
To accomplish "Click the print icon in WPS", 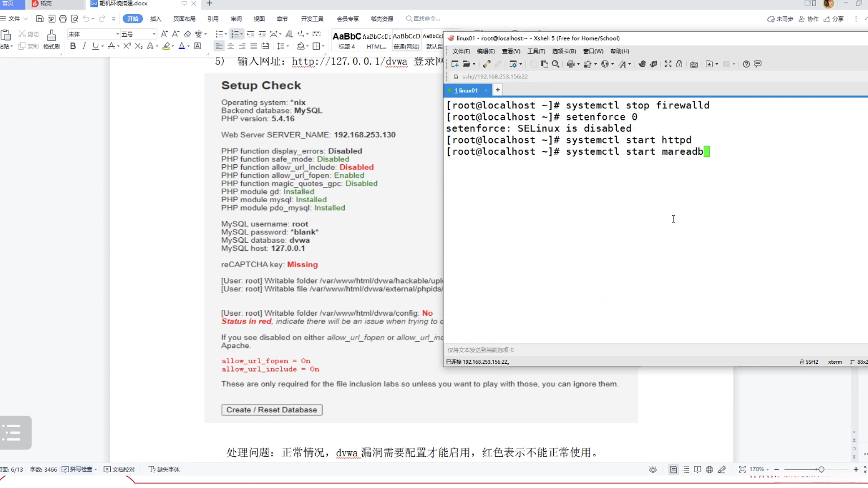I will click(x=63, y=19).
